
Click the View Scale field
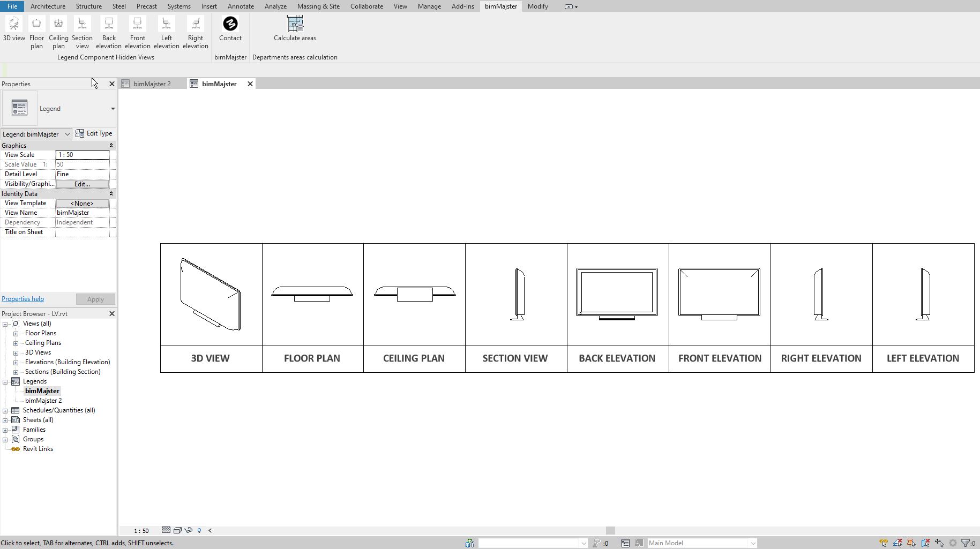[83, 155]
